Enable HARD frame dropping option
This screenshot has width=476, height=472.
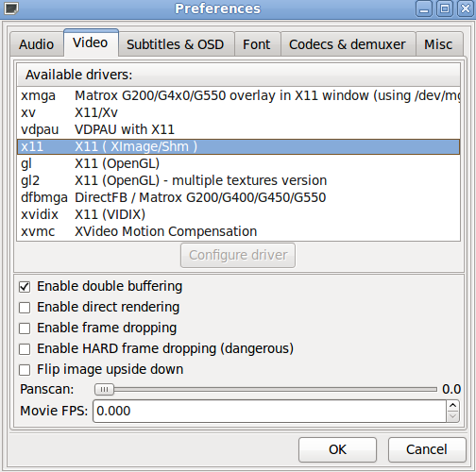click(25, 349)
